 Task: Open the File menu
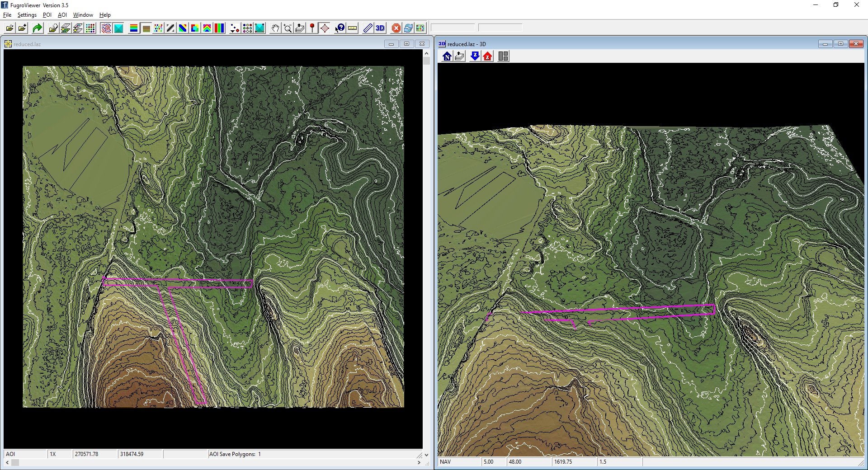tap(7, 15)
